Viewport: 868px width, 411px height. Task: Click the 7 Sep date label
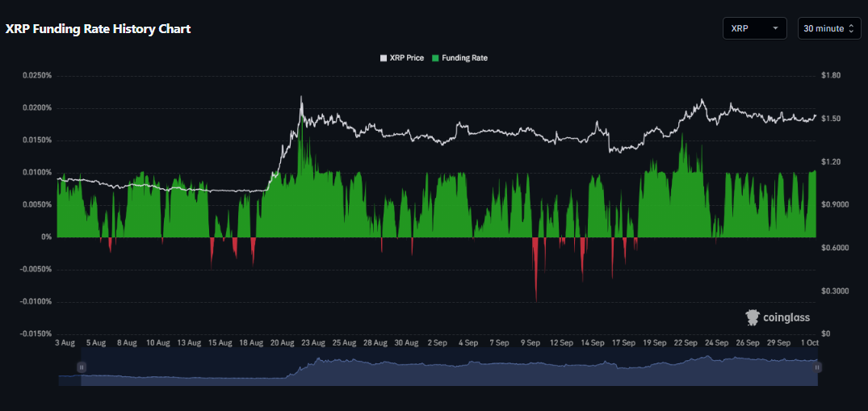click(499, 343)
